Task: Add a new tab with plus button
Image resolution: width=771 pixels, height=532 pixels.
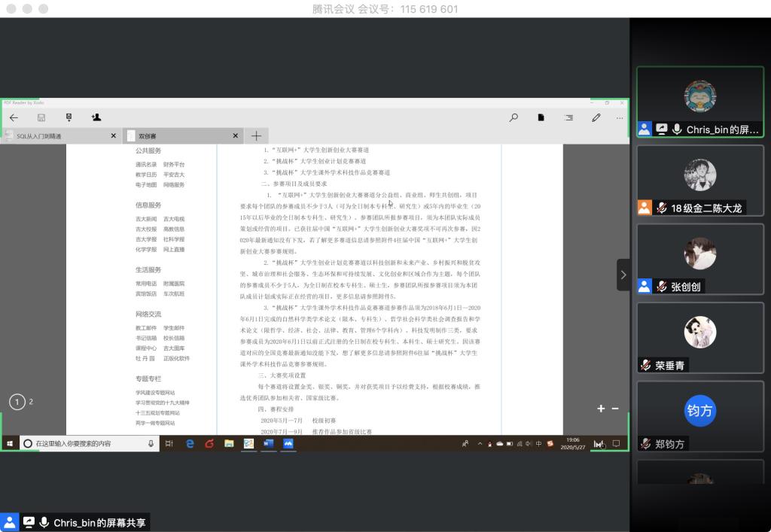Action: tap(256, 136)
